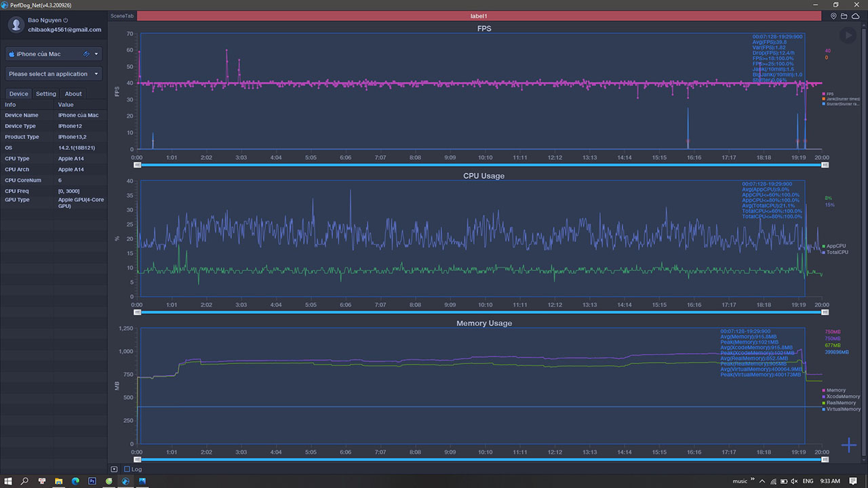This screenshot has width=868, height=488.
Task: Click the OS 14.2.1(18B121) row
Action: click(54, 148)
